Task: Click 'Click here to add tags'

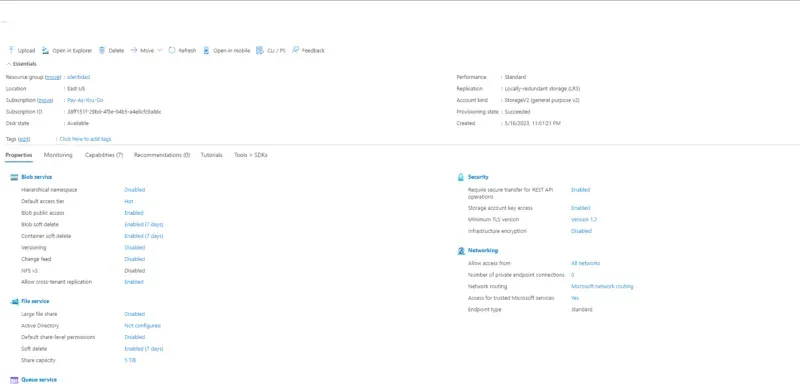Action: [85, 139]
